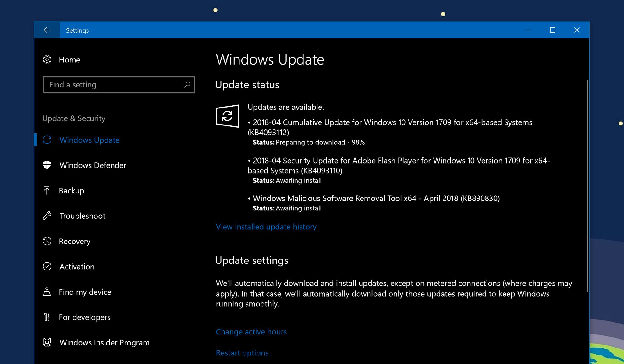Open the Home settings page
This screenshot has width=624, height=364.
69,60
